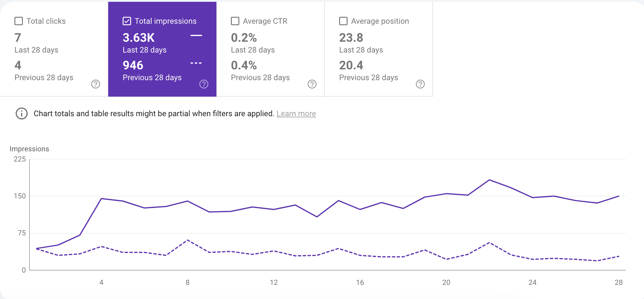Open help icon for Average position
Screen dimensions: 644x299
420,84
